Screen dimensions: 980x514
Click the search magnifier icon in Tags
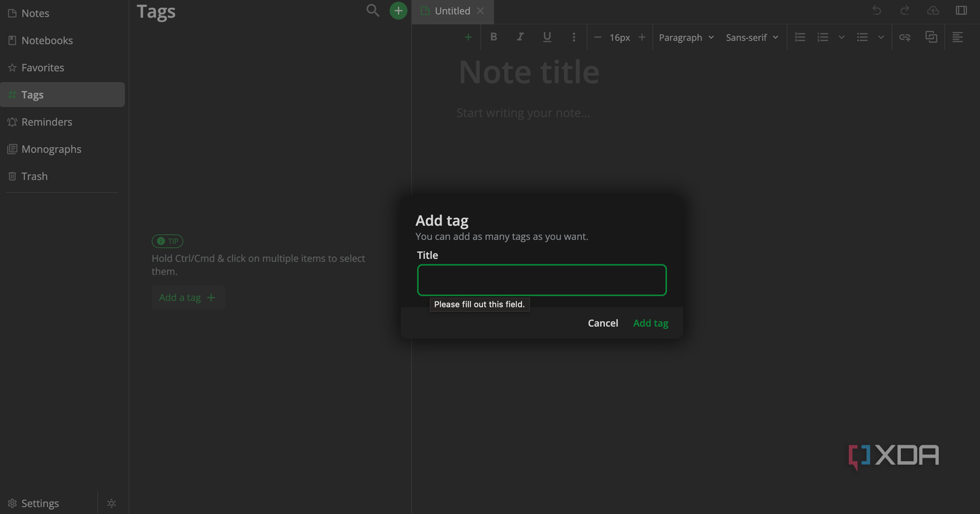[x=372, y=10]
